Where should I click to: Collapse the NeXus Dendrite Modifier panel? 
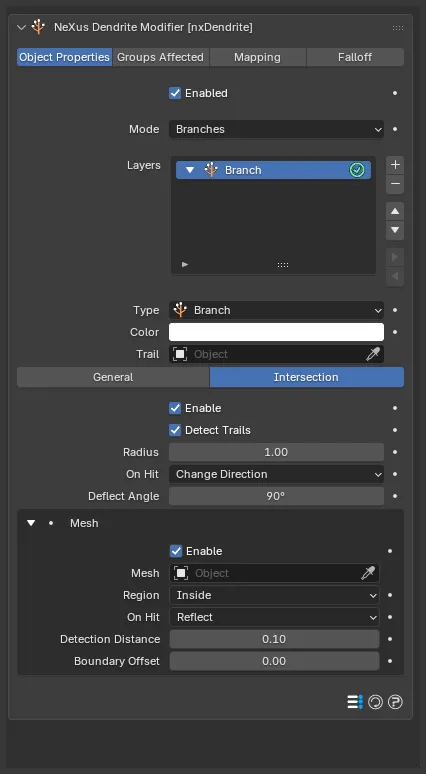21,27
